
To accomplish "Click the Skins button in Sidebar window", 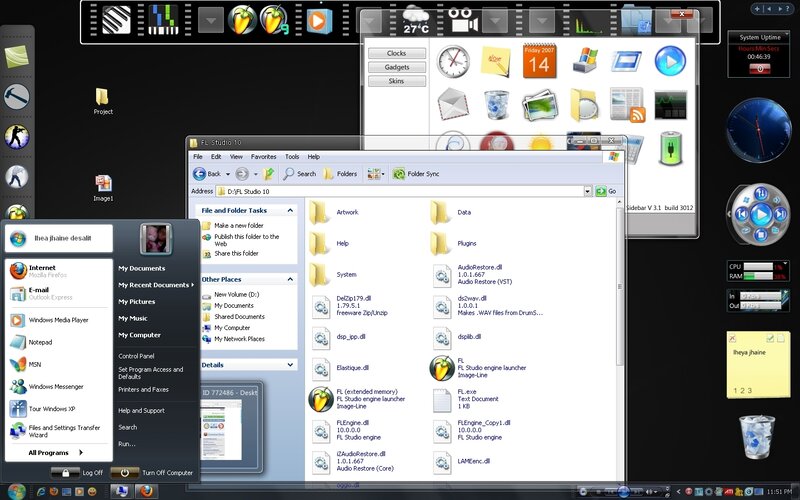I will point(396,81).
